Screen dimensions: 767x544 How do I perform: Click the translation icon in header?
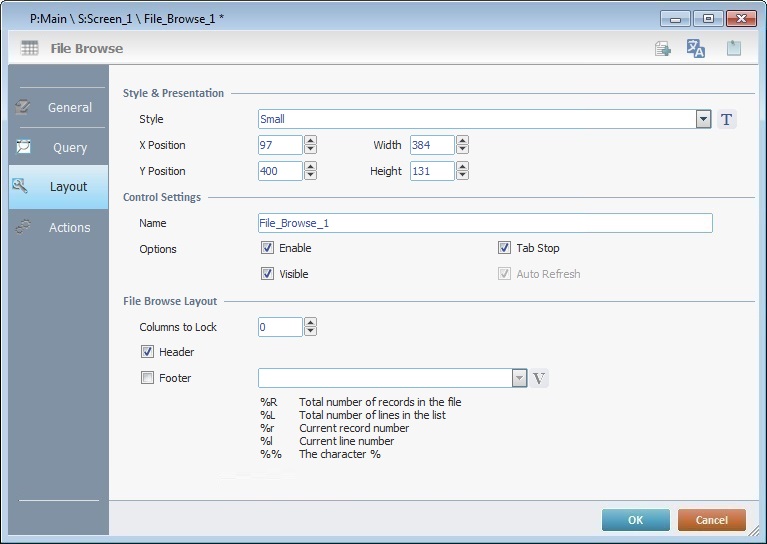(696, 48)
